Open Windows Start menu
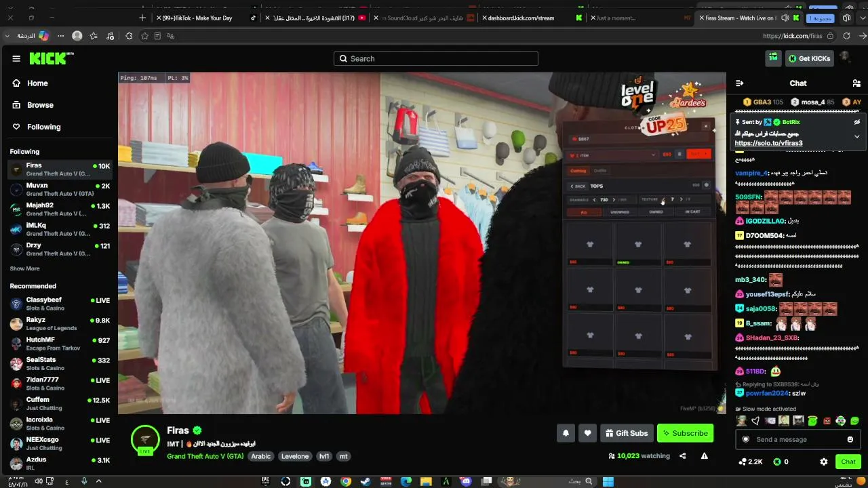Image resolution: width=868 pixels, height=488 pixels. click(x=608, y=481)
